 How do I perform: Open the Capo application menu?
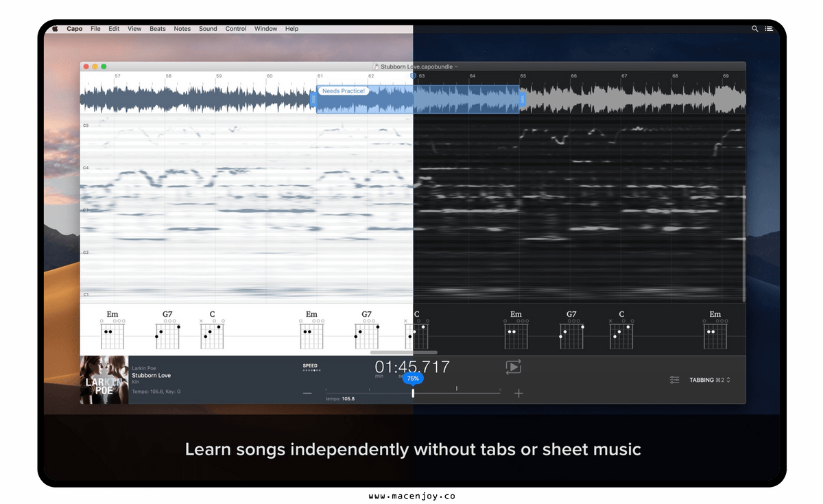pyautogui.click(x=75, y=29)
